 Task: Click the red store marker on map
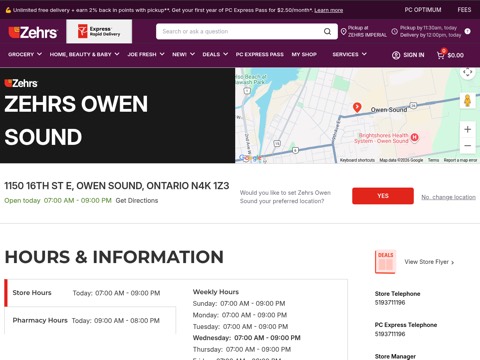coord(357,107)
